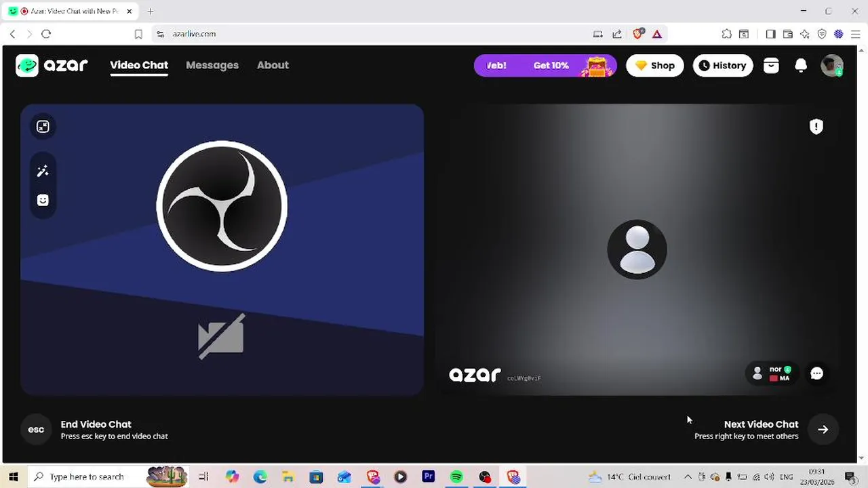868x488 pixels.
Task: Click the Next Video Chat arrow button
Action: click(823, 429)
